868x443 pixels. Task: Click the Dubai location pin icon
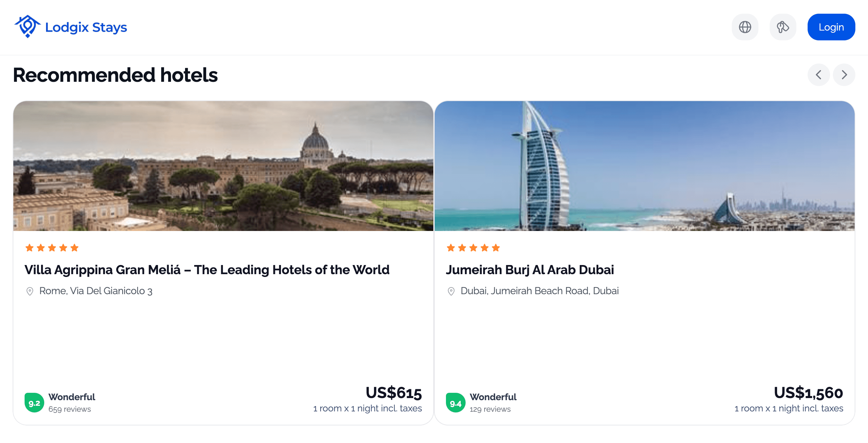[x=451, y=291]
